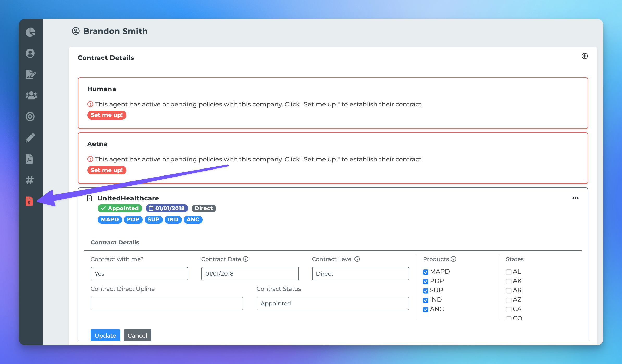Open Contract Level Direct dropdown
The width and height of the screenshot is (622, 364).
360,274
